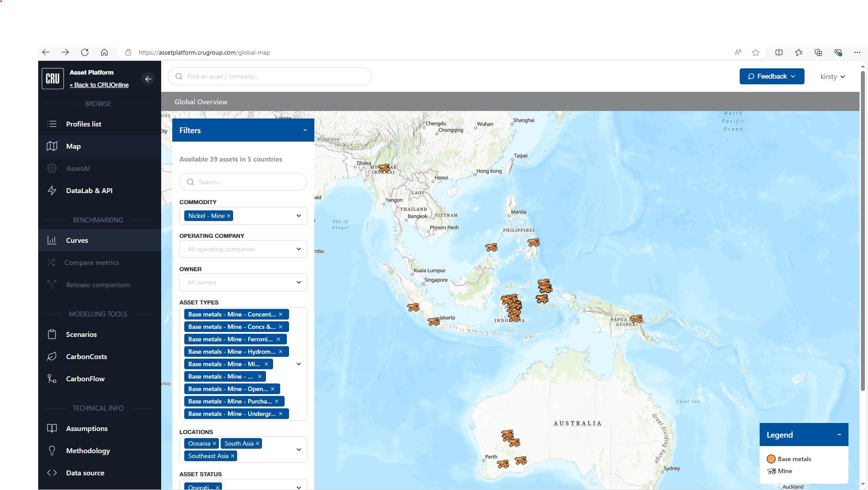Screen dimensions: 868x490
Task: Click the CarbonFlow sidebar icon
Action: (52, 379)
